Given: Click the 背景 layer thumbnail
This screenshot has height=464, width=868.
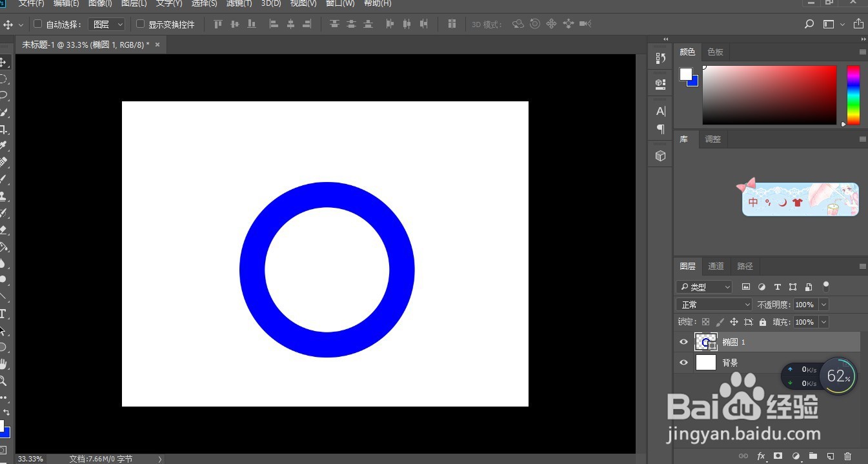Looking at the screenshot, I should (706, 363).
